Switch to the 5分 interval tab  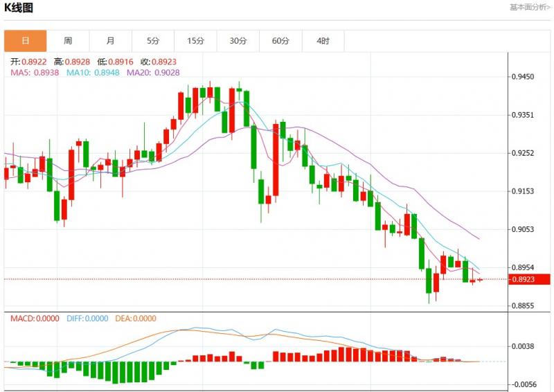[153, 41]
